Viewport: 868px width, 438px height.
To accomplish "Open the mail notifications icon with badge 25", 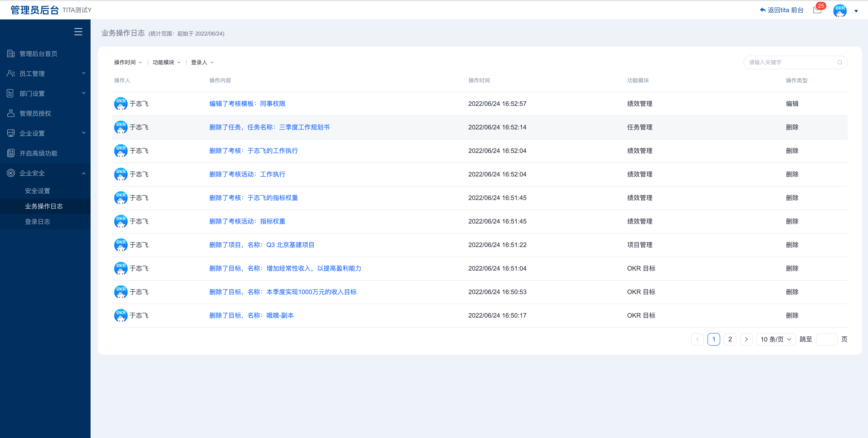I will click(817, 10).
